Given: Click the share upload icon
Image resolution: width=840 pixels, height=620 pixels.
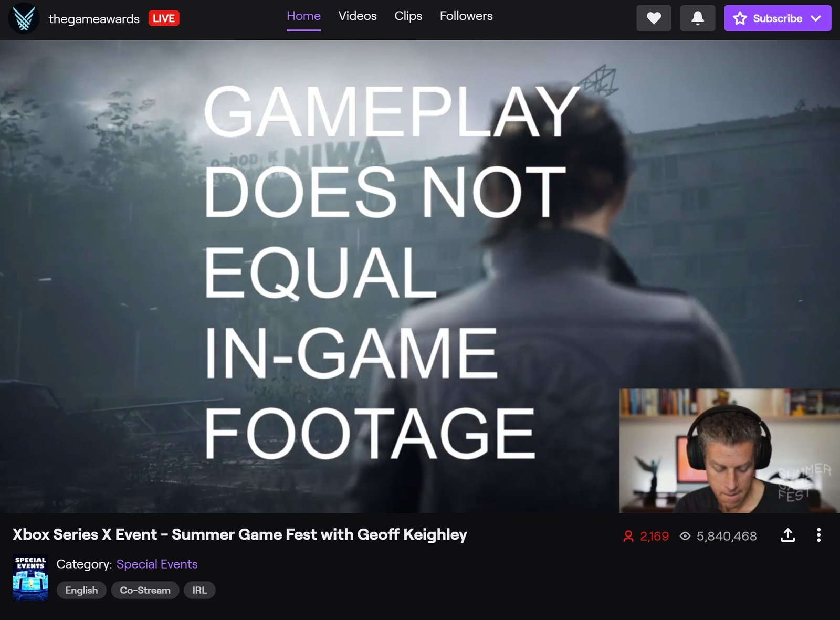Looking at the screenshot, I should click(x=787, y=535).
